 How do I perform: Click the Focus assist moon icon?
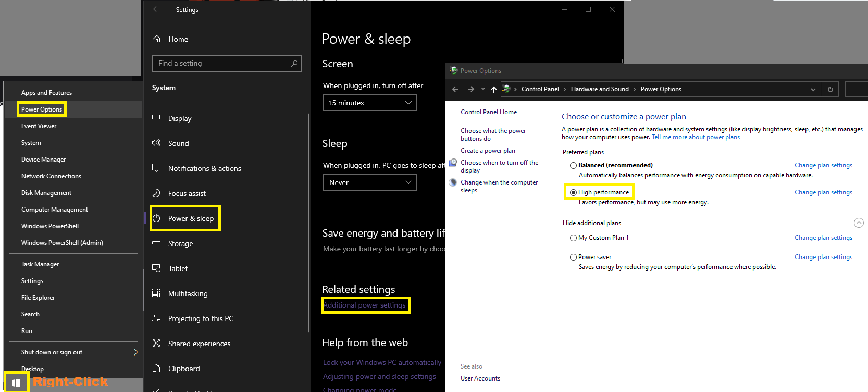point(156,193)
